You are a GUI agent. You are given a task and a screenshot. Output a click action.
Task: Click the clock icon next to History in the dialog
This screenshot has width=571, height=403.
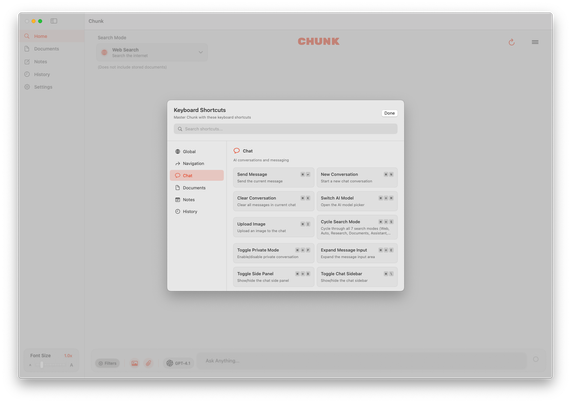tap(178, 212)
